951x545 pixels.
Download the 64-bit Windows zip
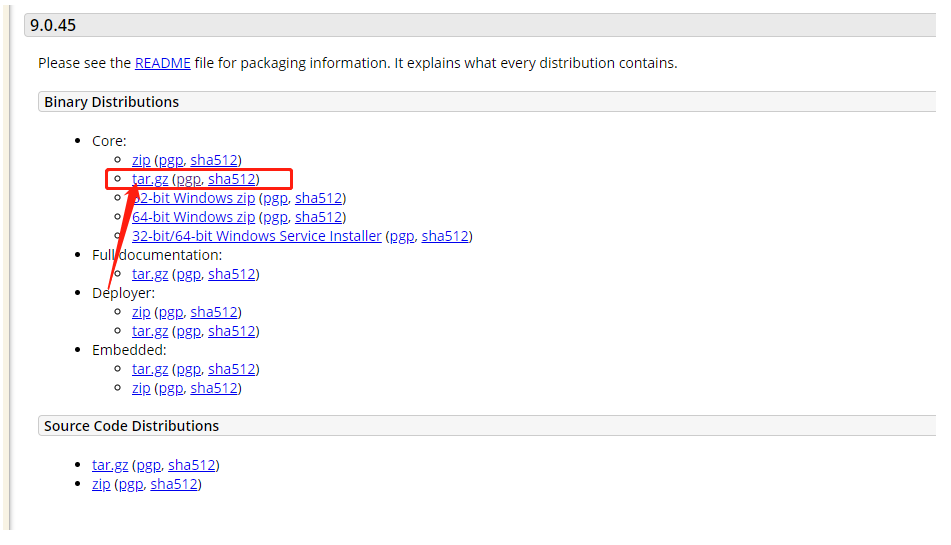193,217
